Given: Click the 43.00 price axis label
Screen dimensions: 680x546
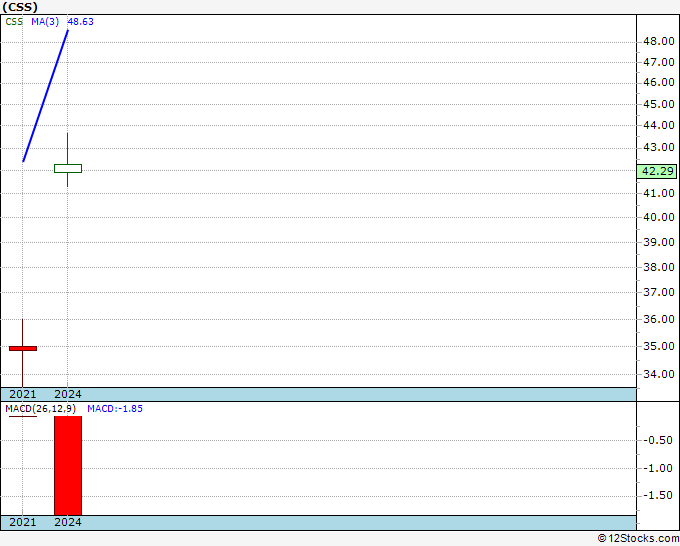Looking at the screenshot, I should (x=659, y=147).
